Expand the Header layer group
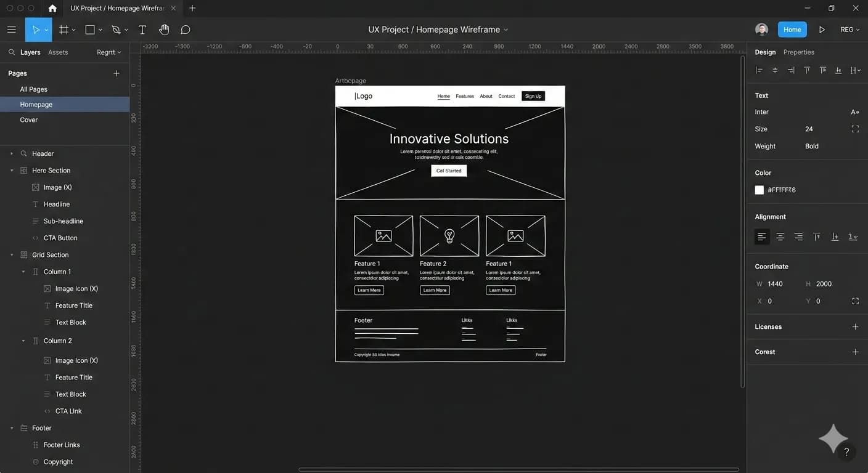Viewport: 868px width, 473px height. click(11, 153)
